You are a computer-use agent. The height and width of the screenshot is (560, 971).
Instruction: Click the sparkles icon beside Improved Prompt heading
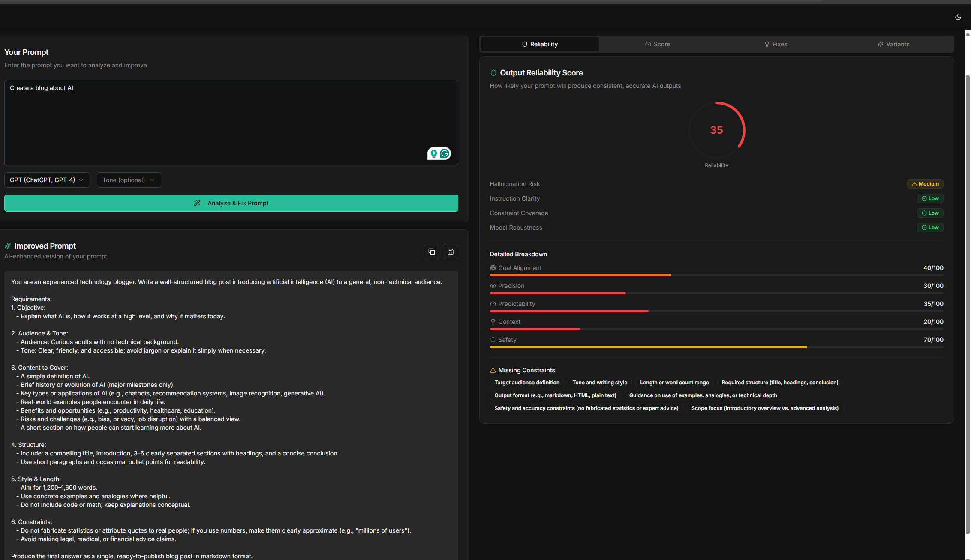click(8, 246)
